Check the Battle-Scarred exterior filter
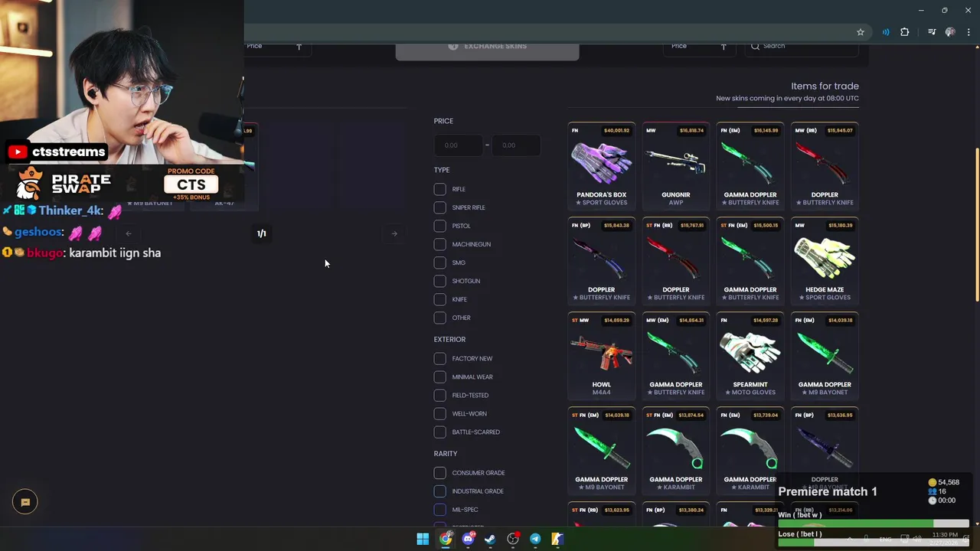The width and height of the screenshot is (980, 551). point(439,432)
